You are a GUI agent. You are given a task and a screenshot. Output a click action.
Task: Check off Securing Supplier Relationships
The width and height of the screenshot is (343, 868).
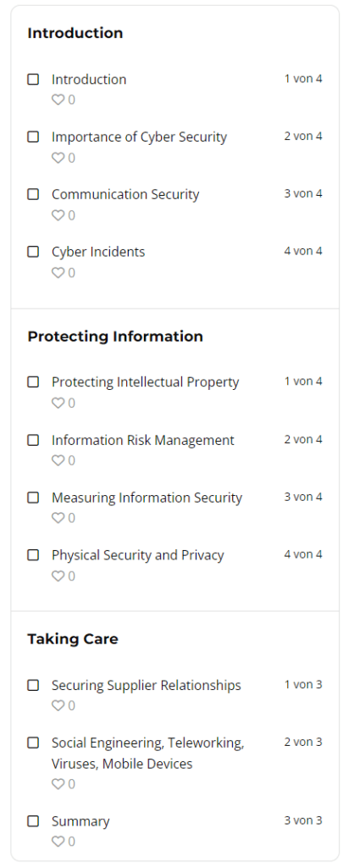pyautogui.click(x=33, y=685)
